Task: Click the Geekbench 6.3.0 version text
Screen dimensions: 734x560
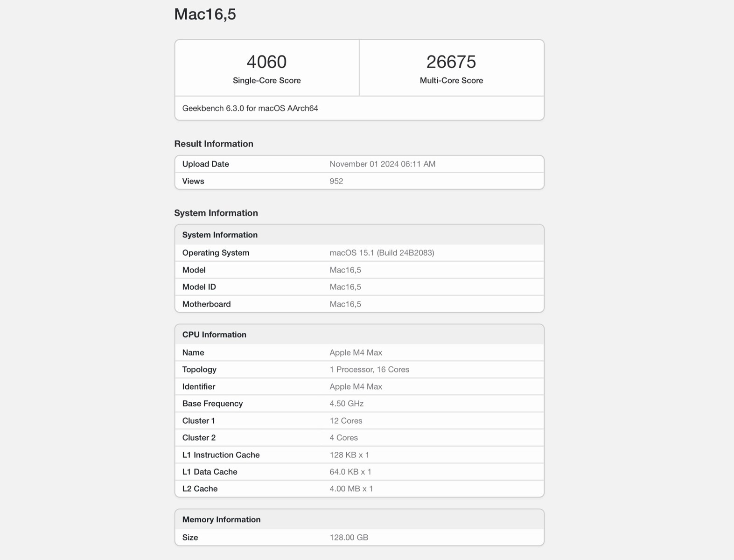Action: coord(250,108)
